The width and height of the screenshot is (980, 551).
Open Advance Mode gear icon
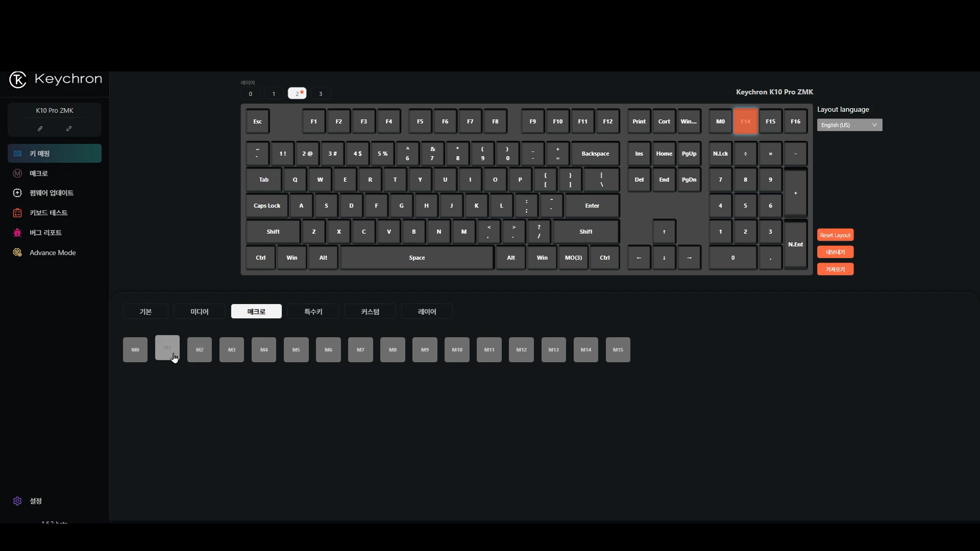(x=17, y=253)
